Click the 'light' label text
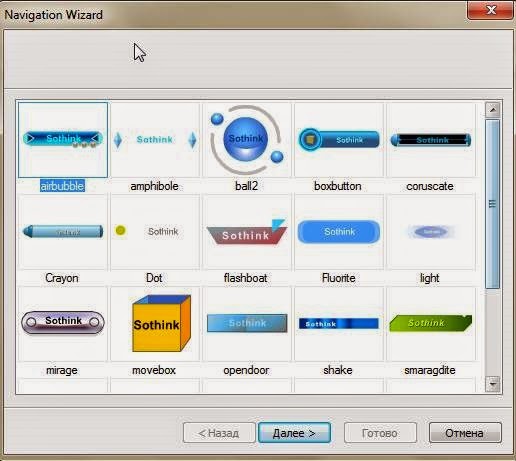 [430, 278]
